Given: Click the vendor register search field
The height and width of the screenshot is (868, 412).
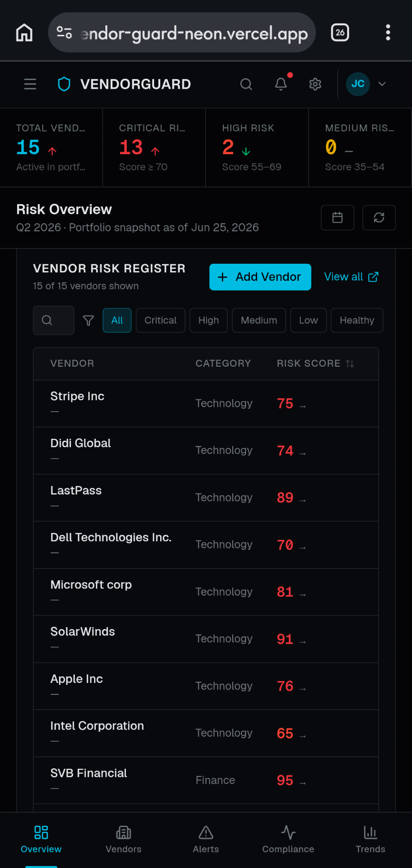Looking at the screenshot, I should (x=53, y=320).
